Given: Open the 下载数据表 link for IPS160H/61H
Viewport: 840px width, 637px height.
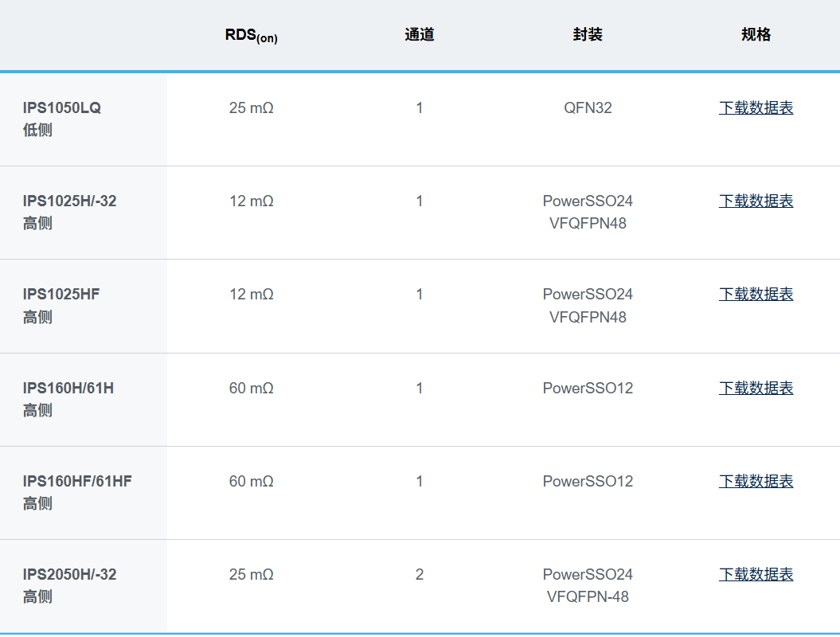Looking at the screenshot, I should pos(756,388).
